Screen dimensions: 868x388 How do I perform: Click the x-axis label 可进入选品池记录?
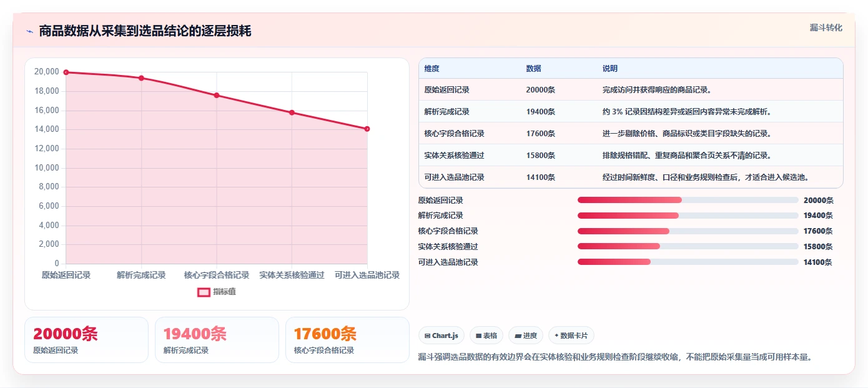pos(367,275)
